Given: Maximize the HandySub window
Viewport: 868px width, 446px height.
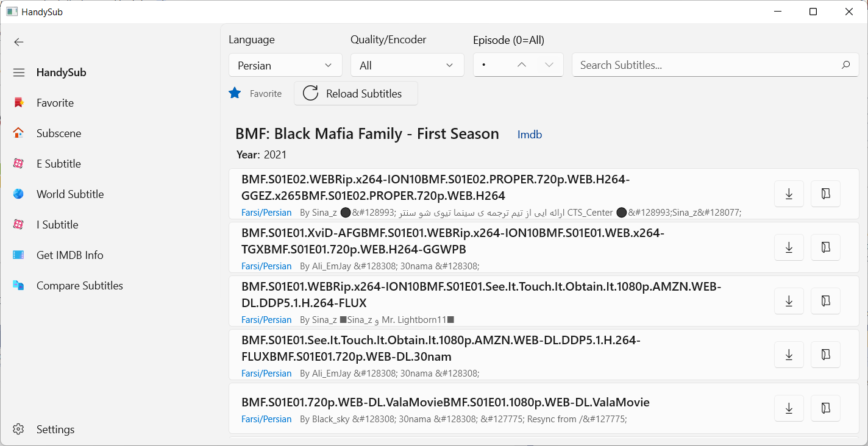Looking at the screenshot, I should 813,12.
